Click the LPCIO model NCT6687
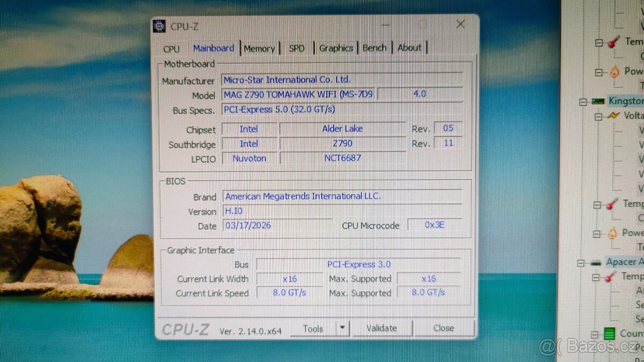 point(342,158)
